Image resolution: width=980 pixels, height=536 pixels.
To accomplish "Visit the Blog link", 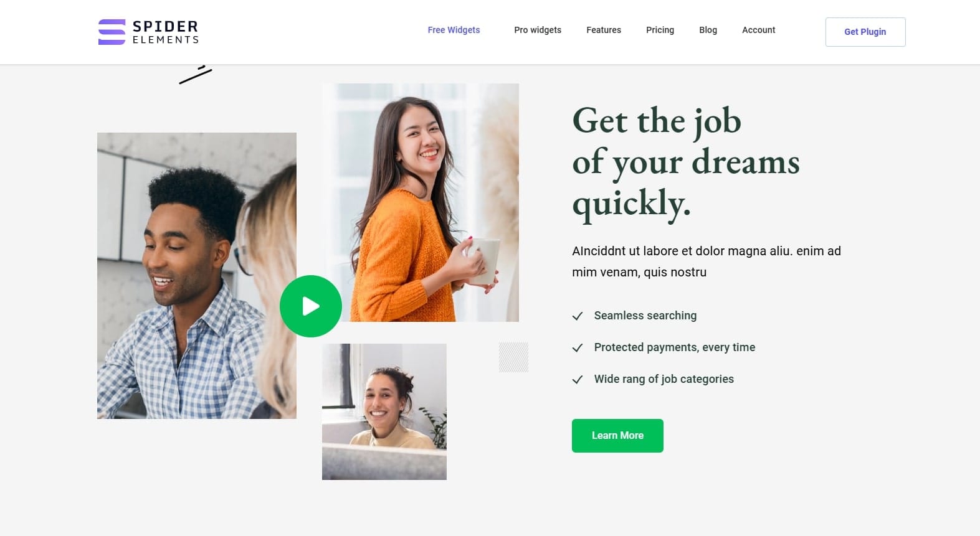I will click(708, 30).
